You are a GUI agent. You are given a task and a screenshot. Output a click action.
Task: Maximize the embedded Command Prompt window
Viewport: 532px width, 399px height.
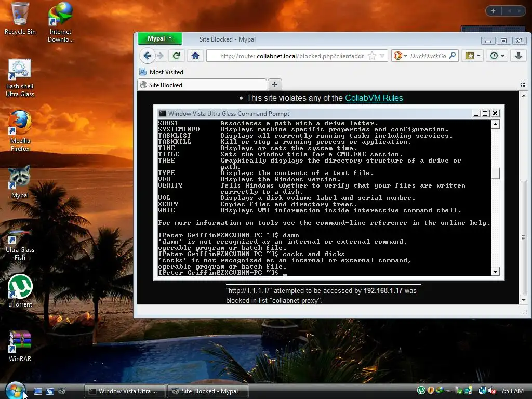pos(485,114)
